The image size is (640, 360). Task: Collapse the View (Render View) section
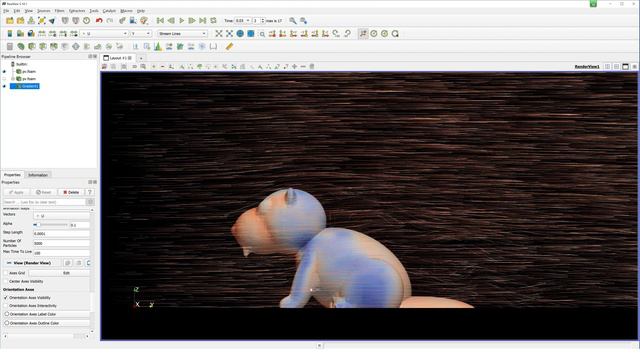9,263
